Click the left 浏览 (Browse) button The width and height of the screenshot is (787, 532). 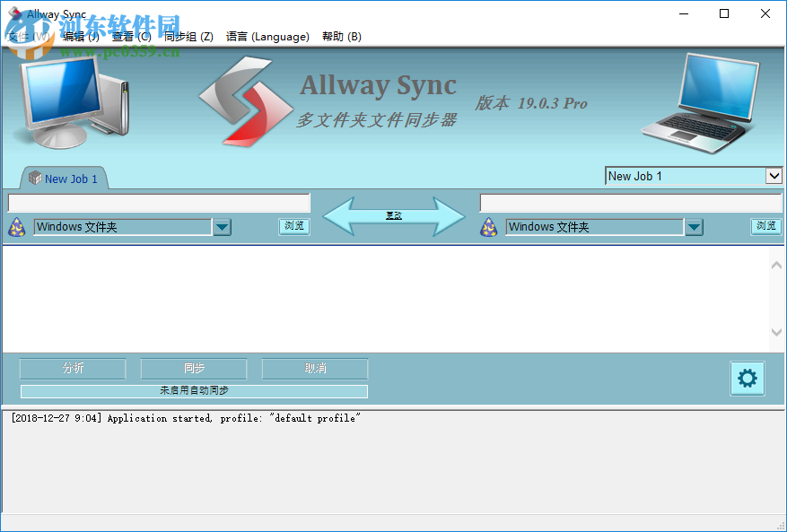pyautogui.click(x=293, y=227)
